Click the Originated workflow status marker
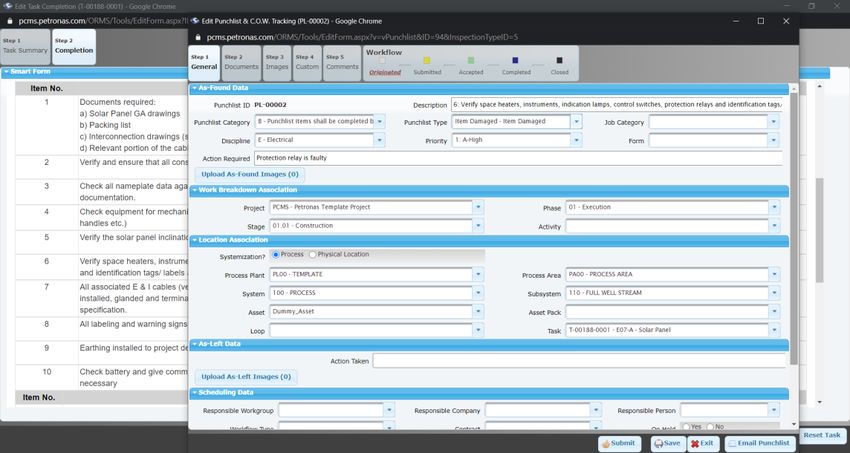Image resolution: width=850 pixels, height=453 pixels. (383, 60)
